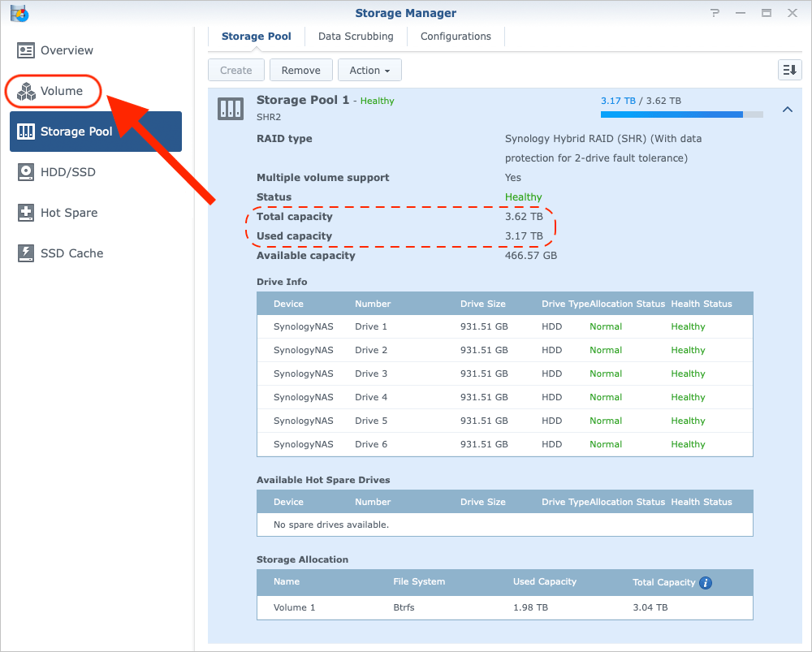Click the Storage Pool 1 drive icon

[231, 109]
